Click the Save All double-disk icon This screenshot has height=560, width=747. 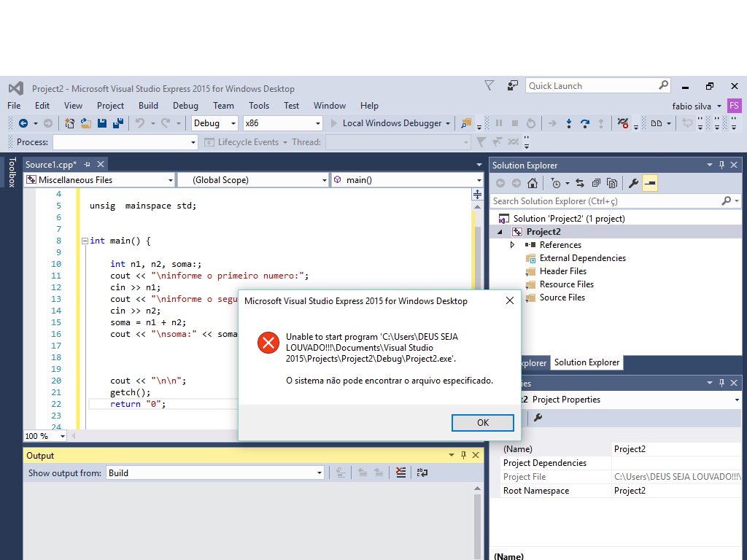point(118,123)
